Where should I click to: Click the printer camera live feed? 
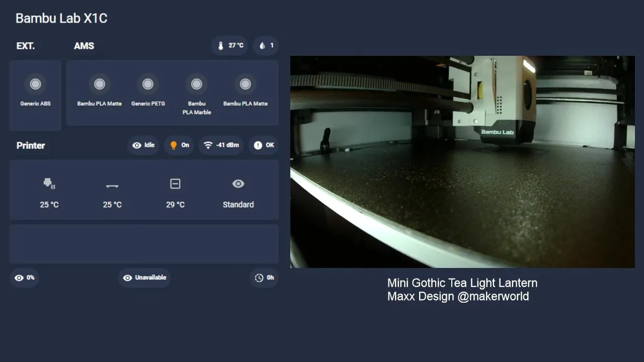[x=462, y=161]
